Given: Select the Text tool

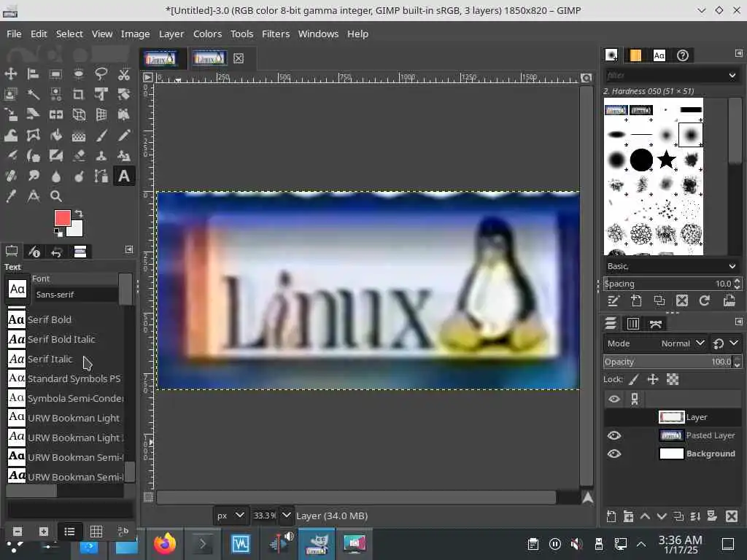Looking at the screenshot, I should coord(124,176).
